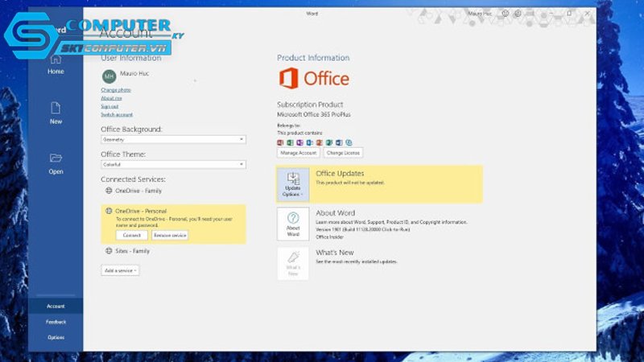The width and height of the screenshot is (644, 362).
Task: Click the MH user avatar circle
Action: [x=109, y=76]
